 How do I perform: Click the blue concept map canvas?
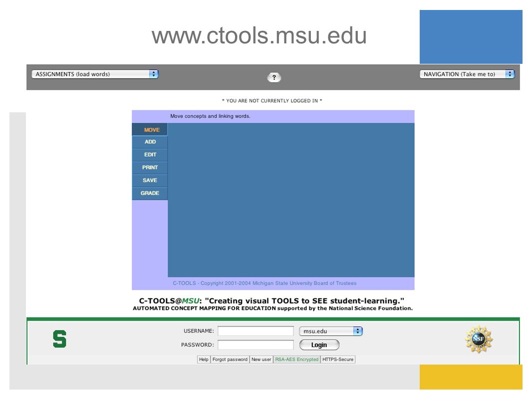point(291,200)
